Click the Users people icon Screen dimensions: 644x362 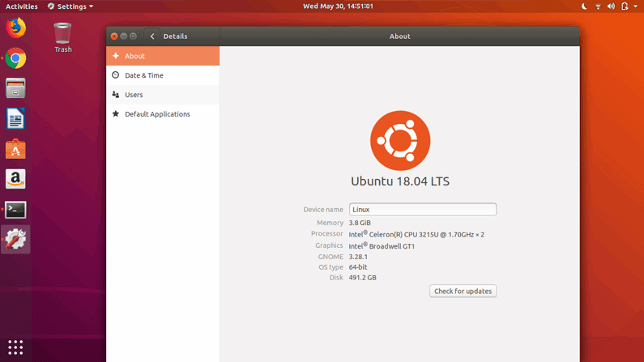pos(115,95)
